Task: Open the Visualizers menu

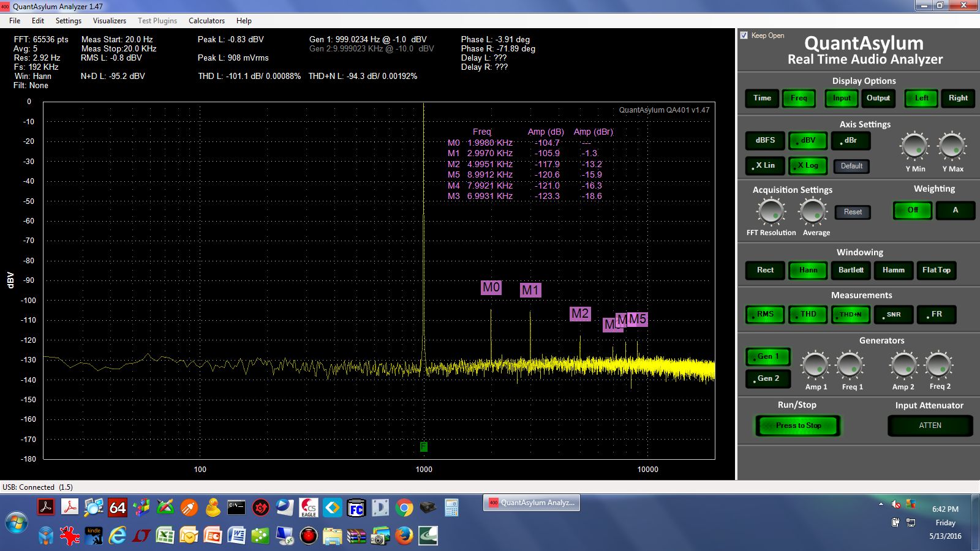Action: tap(110, 20)
